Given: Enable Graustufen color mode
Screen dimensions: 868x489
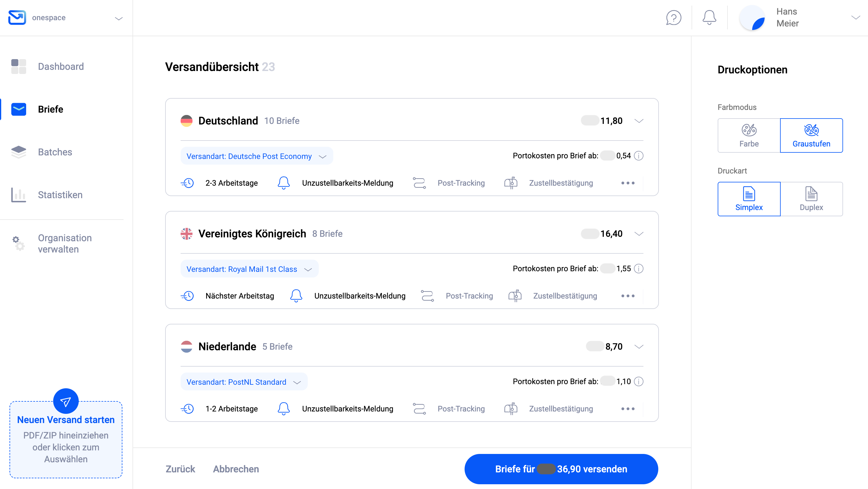Looking at the screenshot, I should [811, 135].
